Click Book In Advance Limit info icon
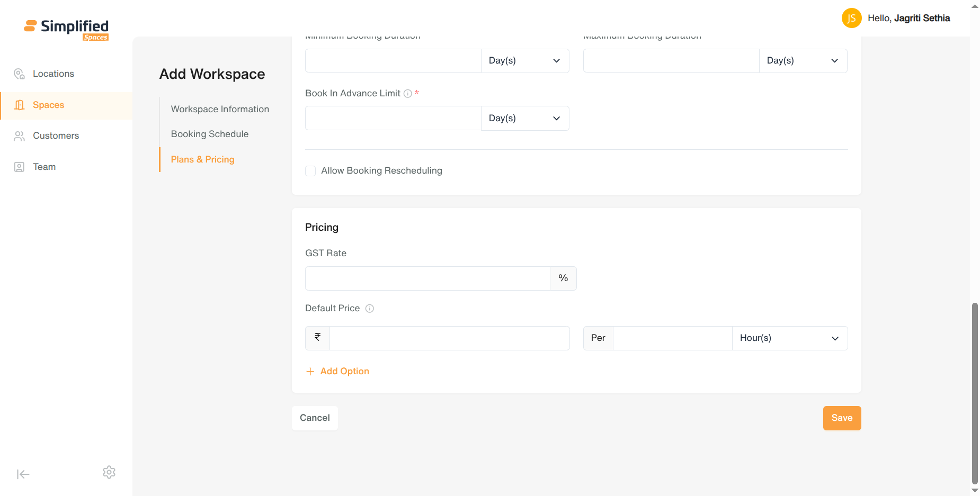The height and width of the screenshot is (496, 980). (x=408, y=94)
